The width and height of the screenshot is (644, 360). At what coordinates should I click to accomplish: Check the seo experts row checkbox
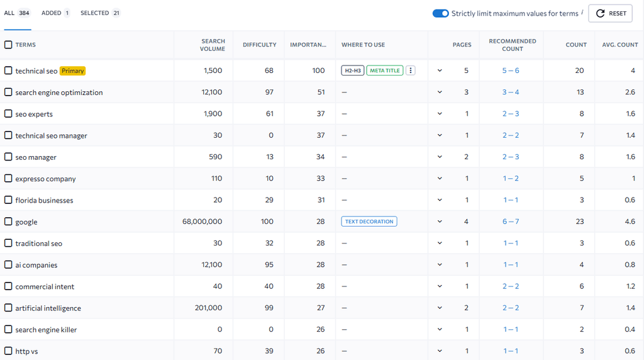click(8, 113)
